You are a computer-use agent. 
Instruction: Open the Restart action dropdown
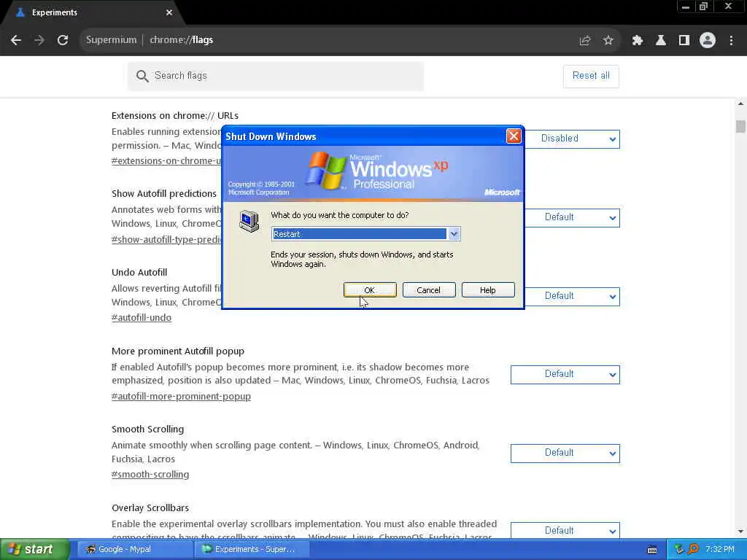click(x=454, y=234)
